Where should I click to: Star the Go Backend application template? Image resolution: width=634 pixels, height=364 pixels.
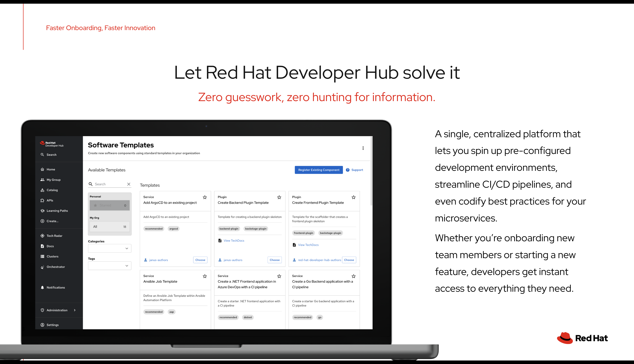pyautogui.click(x=353, y=276)
